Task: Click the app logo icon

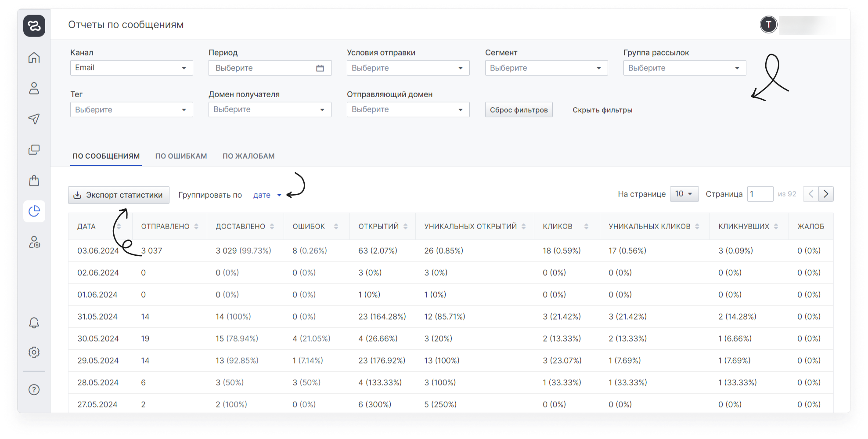Action: tap(34, 25)
